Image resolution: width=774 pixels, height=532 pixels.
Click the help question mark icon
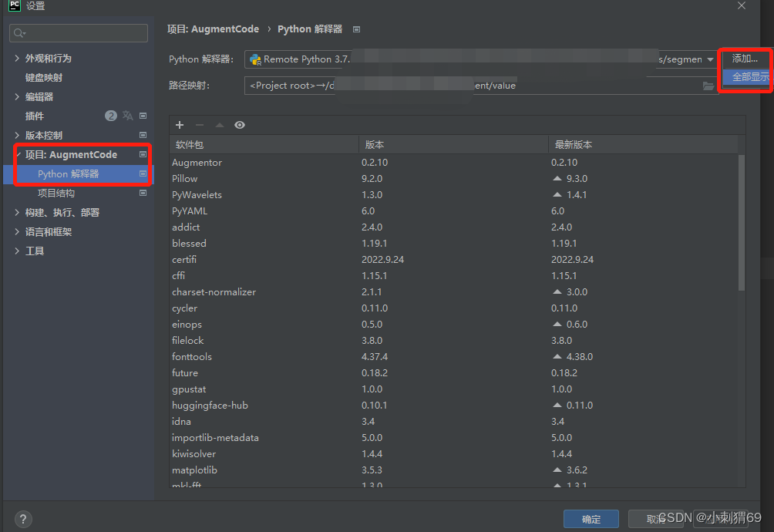23,519
